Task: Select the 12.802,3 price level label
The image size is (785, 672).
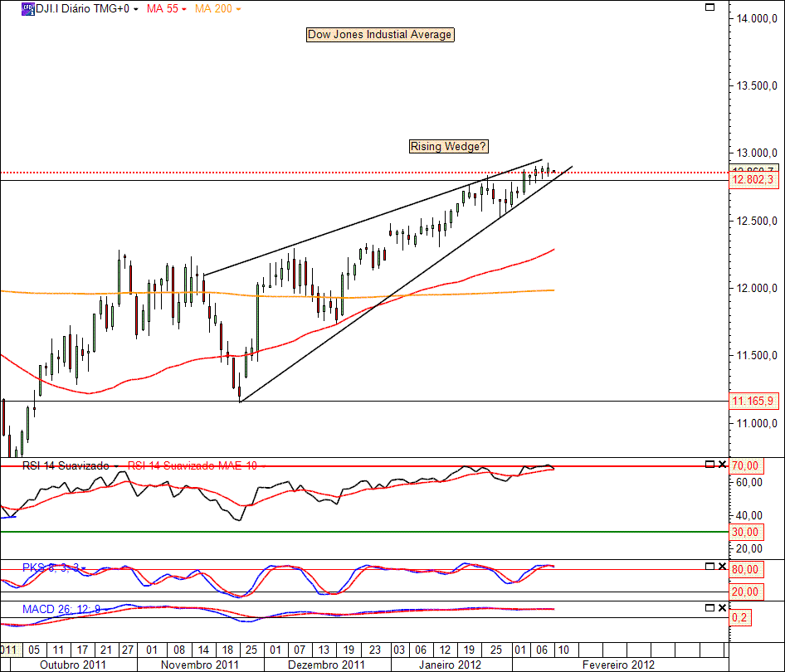Action: tap(753, 180)
